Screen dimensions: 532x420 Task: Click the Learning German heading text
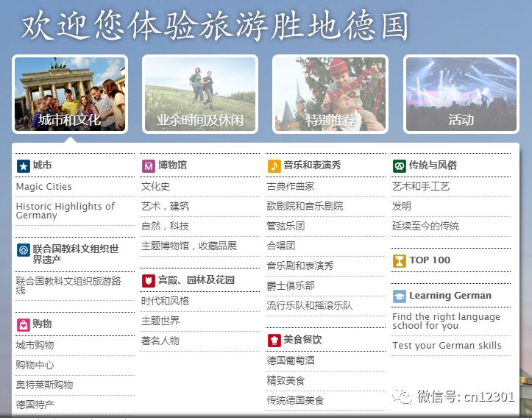point(450,296)
